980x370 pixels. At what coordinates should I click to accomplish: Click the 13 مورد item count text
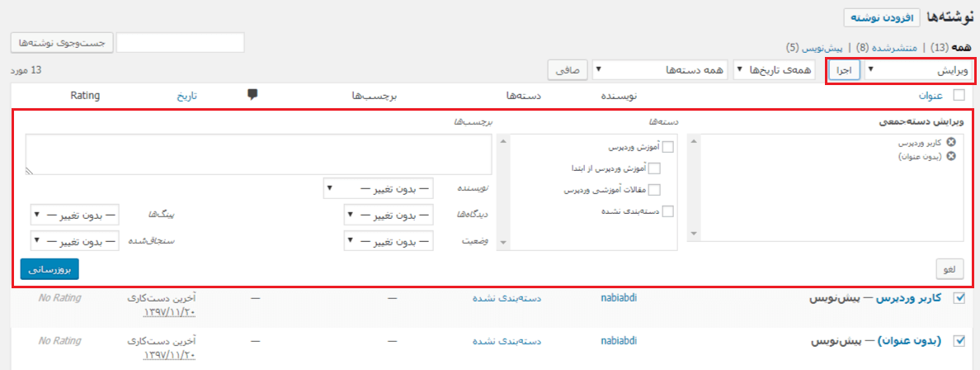point(26,70)
